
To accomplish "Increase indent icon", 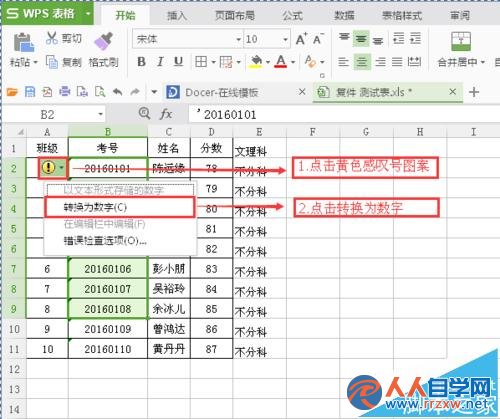I will pos(415,39).
